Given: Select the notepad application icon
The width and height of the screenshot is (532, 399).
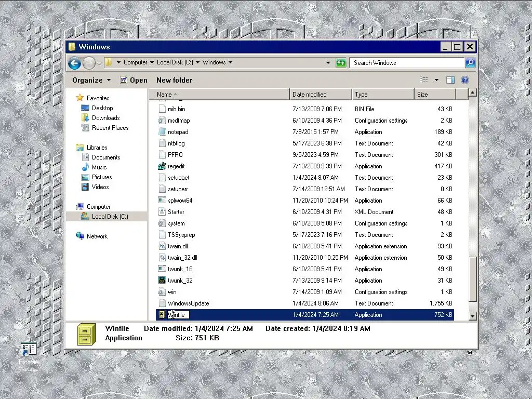Looking at the screenshot, I should tap(162, 131).
